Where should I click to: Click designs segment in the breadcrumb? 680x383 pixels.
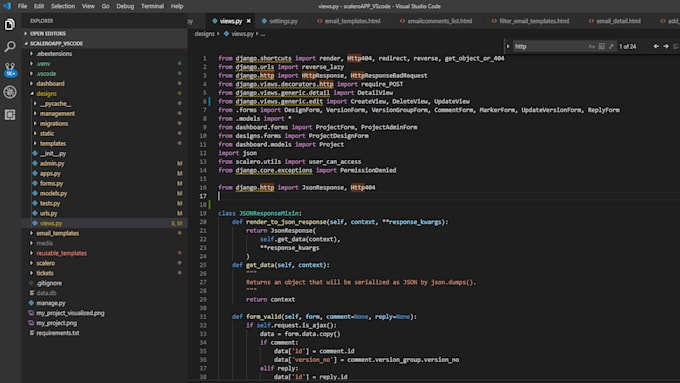(x=204, y=33)
